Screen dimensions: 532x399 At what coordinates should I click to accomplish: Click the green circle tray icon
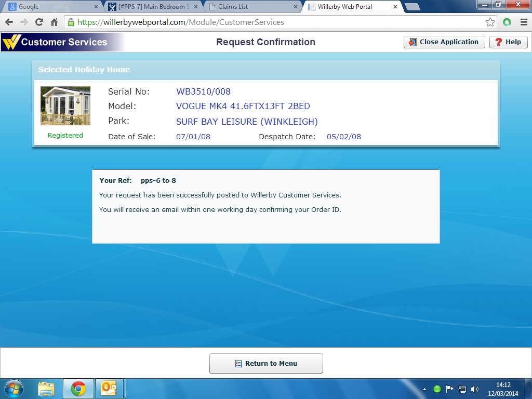(437, 389)
